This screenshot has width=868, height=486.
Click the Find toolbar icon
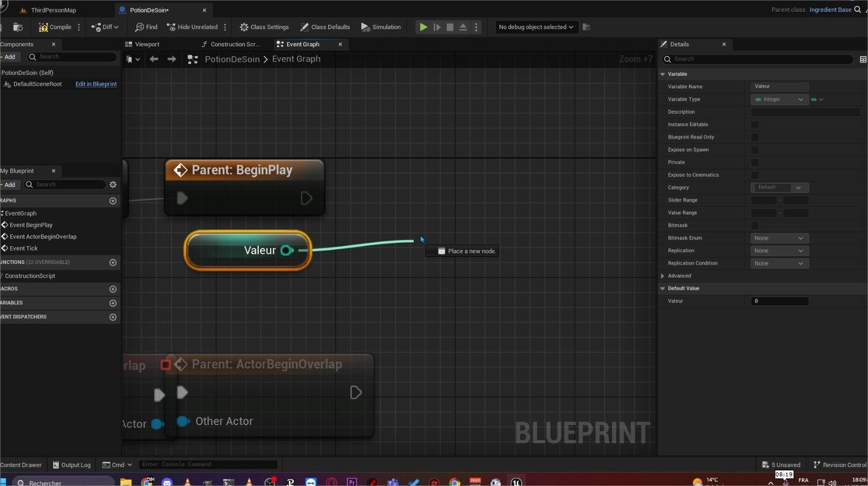click(146, 27)
